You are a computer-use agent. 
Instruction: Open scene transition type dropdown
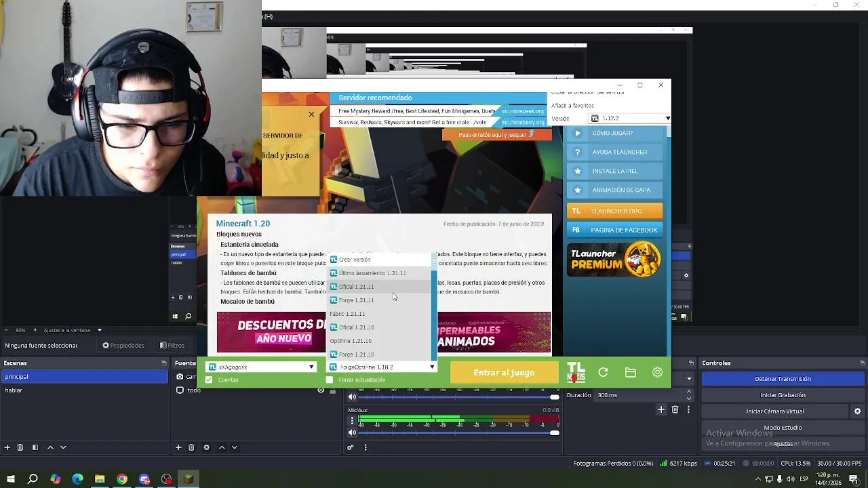689,379
